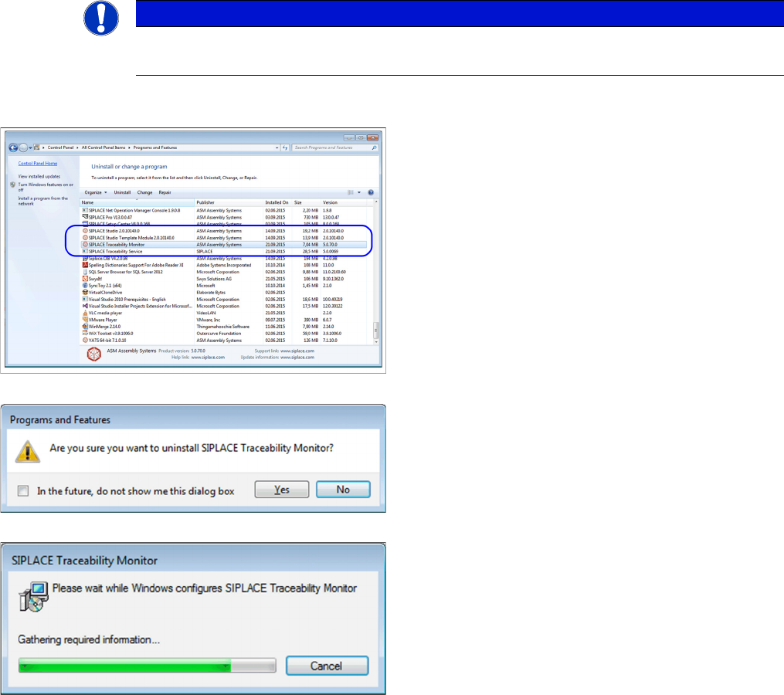
Task: Click the SIPLACE Pro V13.0.0.47 icon
Action: point(85,217)
